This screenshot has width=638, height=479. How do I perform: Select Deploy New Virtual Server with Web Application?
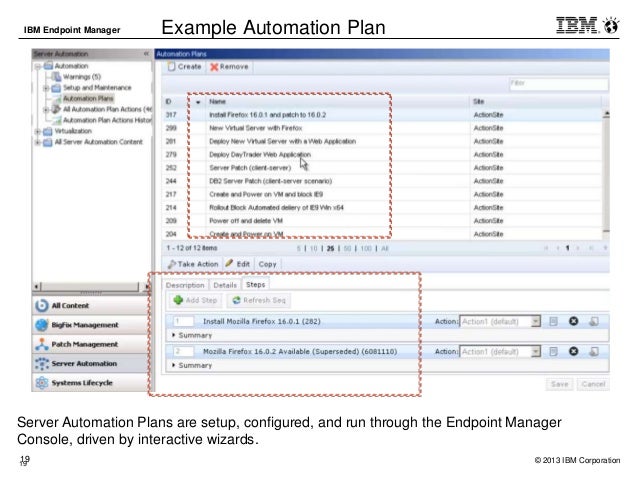click(x=382, y=141)
